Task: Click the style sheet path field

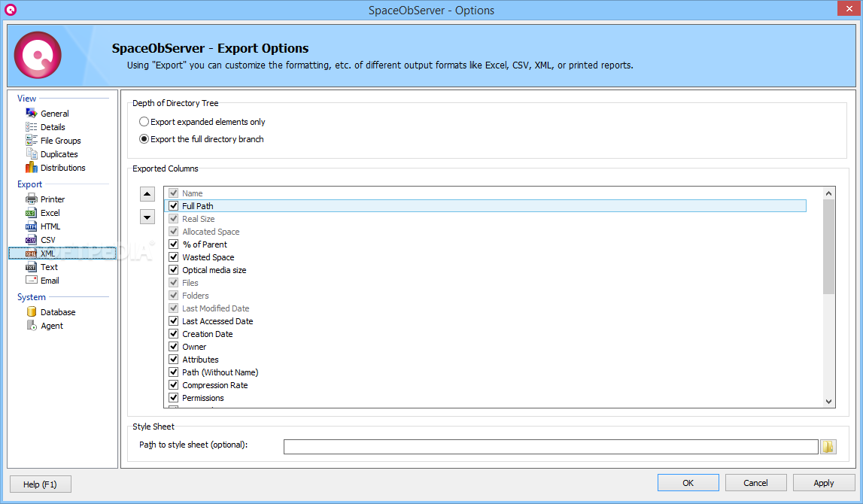Action: coord(551,447)
